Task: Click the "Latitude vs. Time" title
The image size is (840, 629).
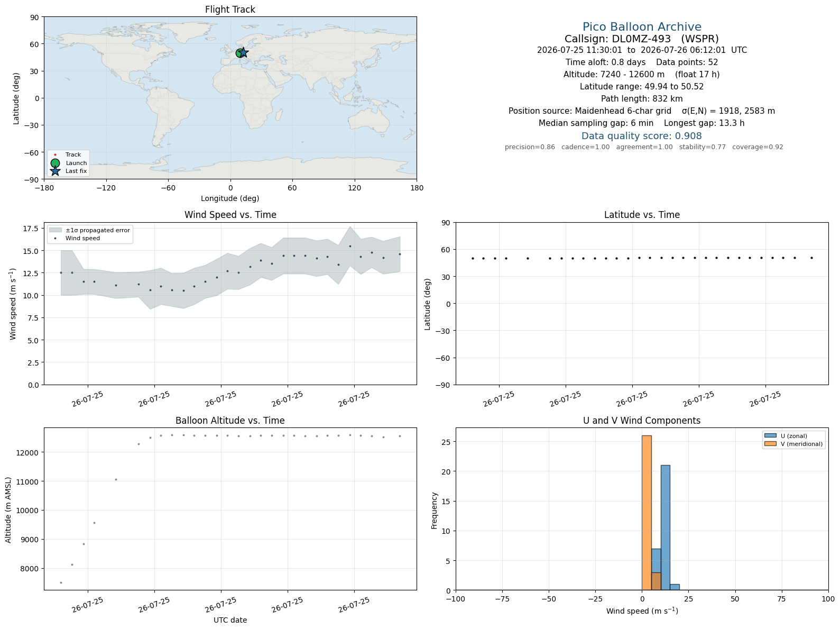Action: (642, 215)
